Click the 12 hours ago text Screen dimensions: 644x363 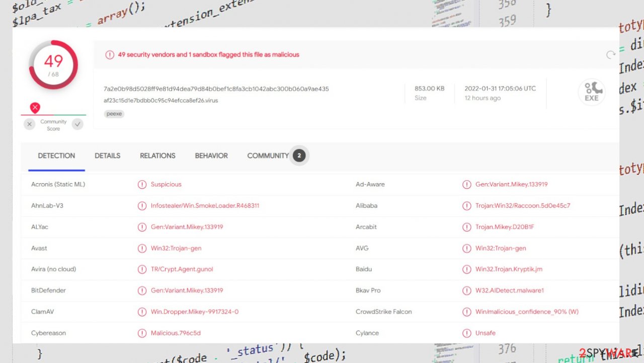[482, 98]
